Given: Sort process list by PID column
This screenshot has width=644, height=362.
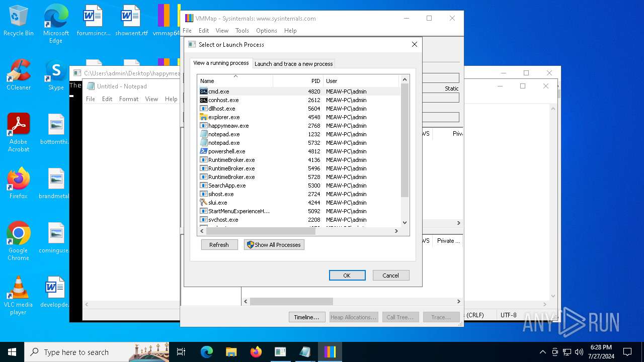Looking at the screenshot, I should (x=298, y=80).
